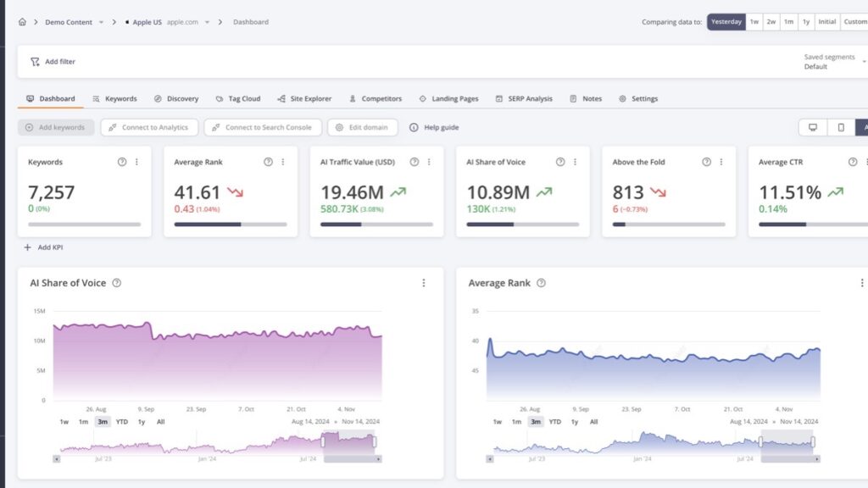Viewport: 868px width, 488px height.
Task: Click the Add KPI button
Action: tap(44, 247)
